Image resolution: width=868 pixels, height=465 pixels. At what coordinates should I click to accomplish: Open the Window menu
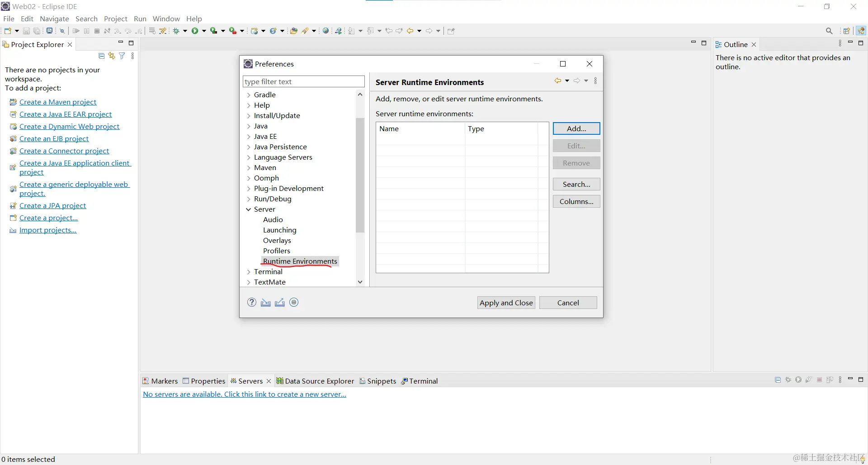166,19
